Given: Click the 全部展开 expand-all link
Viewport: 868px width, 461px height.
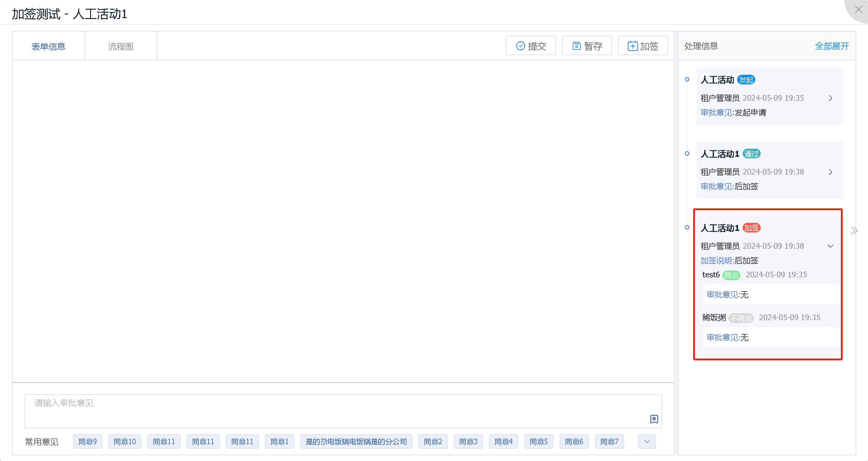Looking at the screenshot, I should 832,46.
